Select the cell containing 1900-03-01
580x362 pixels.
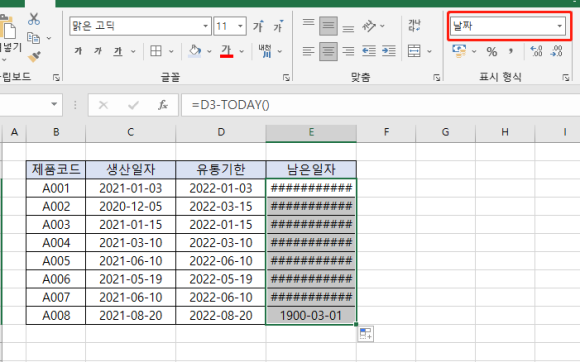[311, 316]
